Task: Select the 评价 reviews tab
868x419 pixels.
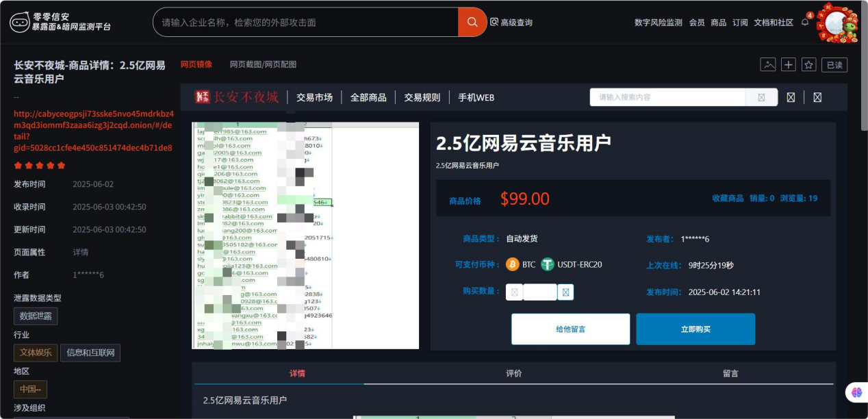Action: pos(513,373)
